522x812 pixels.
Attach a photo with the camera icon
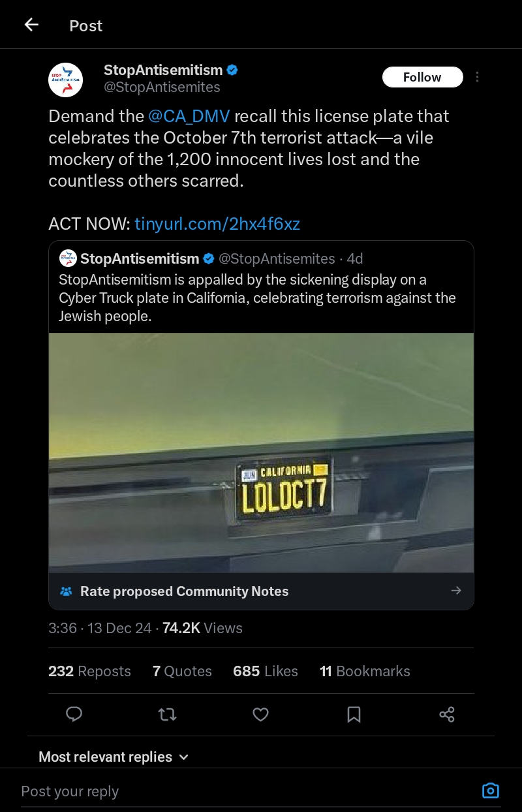490,791
